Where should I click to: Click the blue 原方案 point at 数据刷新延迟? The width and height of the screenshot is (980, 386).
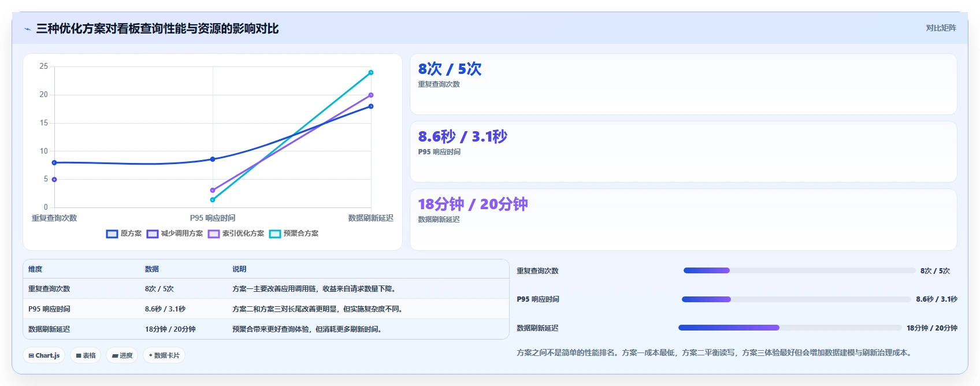click(371, 106)
